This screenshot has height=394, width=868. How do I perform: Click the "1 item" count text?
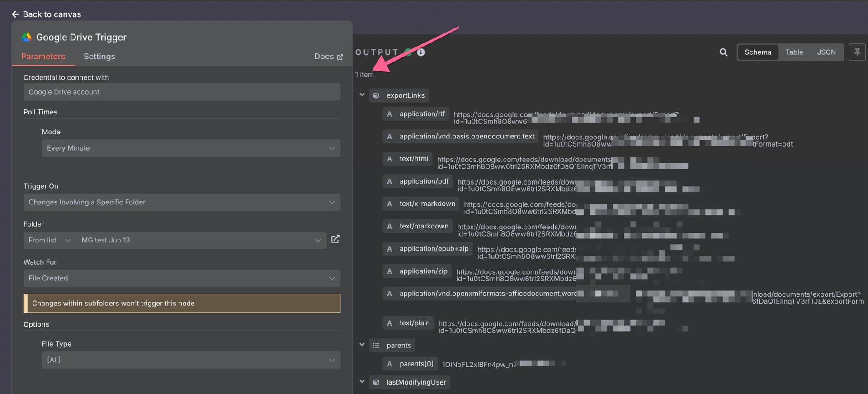click(x=364, y=75)
